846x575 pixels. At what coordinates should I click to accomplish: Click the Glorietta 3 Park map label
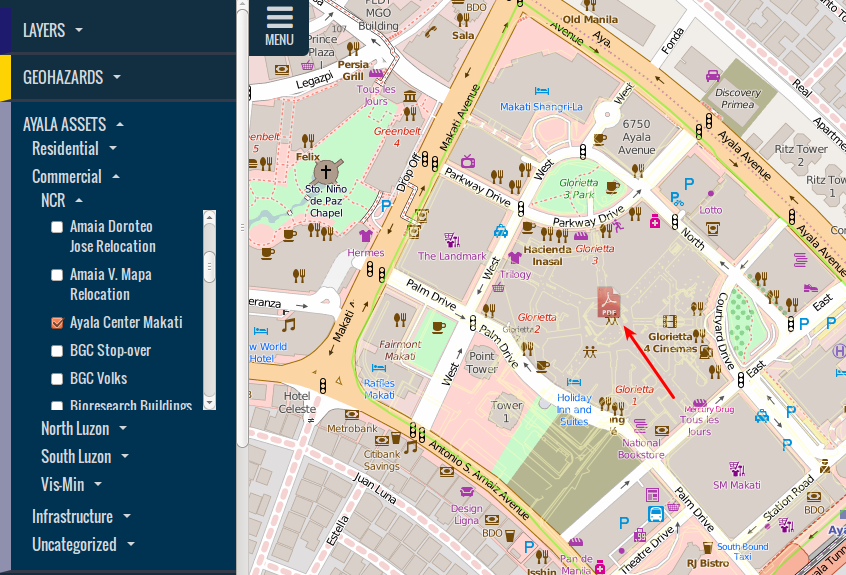[578, 188]
